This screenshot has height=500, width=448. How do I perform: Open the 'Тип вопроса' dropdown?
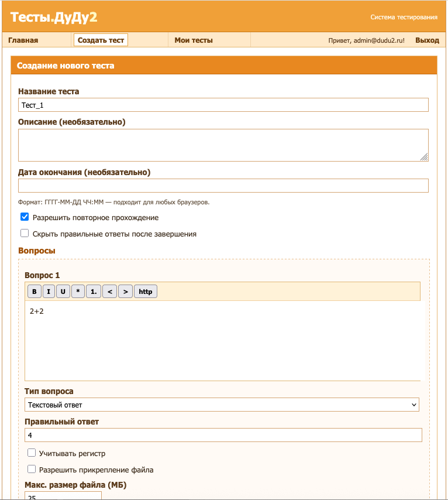tap(222, 405)
